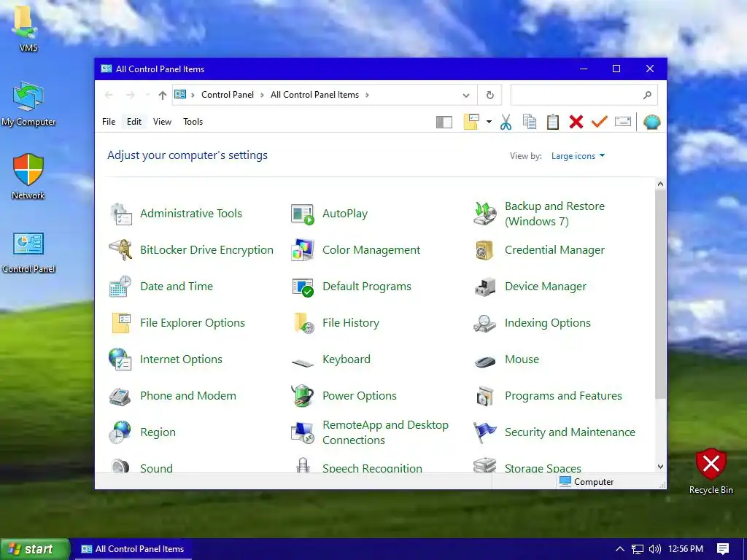
Task: Expand the chevron before Control Panel breadcrumb
Action: click(193, 95)
